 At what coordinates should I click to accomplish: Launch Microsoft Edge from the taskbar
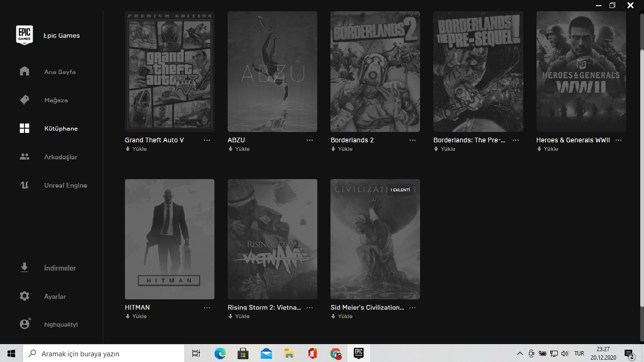tap(220, 354)
